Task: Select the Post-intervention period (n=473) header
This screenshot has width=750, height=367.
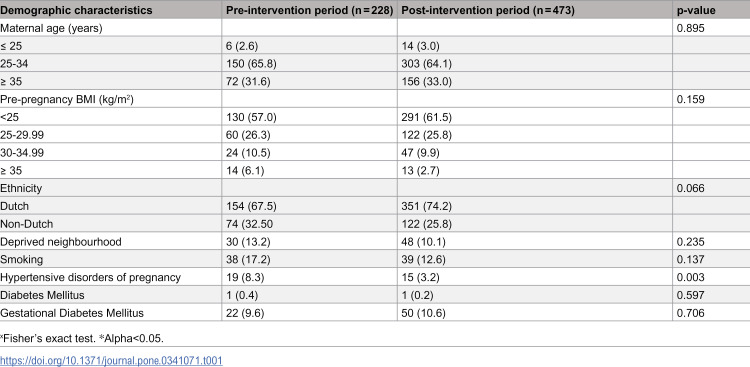Action: click(488, 10)
